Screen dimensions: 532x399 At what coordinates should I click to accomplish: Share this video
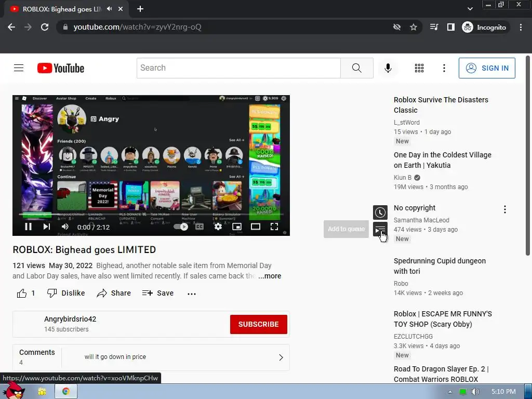pos(114,293)
